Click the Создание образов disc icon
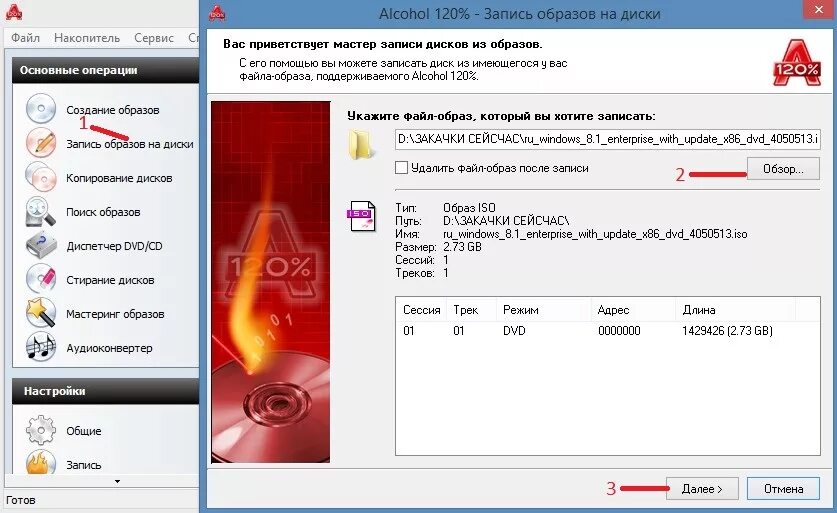Screen dimensions: 837x513 point(41,108)
